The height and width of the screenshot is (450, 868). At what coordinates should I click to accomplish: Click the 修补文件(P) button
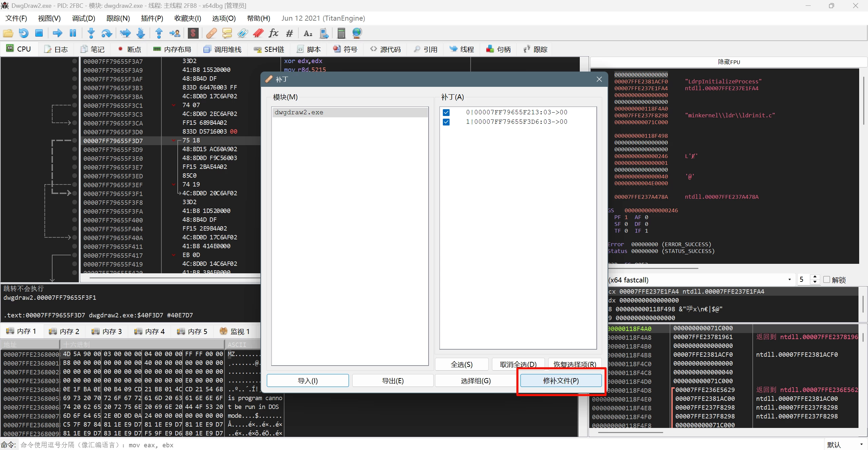(561, 381)
